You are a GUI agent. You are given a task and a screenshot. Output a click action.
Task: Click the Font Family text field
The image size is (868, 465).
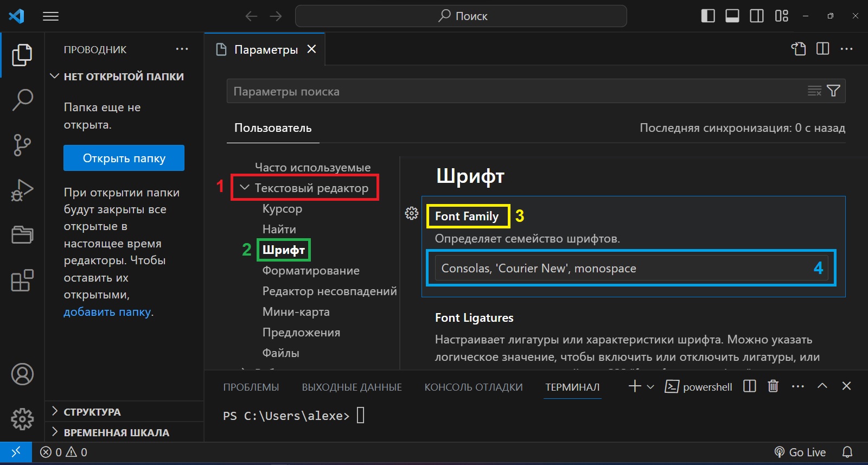click(x=631, y=268)
